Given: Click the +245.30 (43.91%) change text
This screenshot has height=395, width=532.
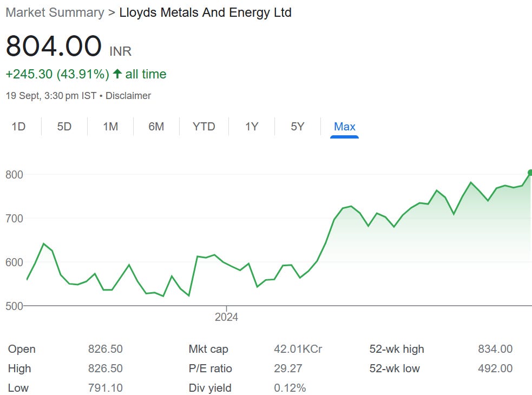Looking at the screenshot, I should 57,74.
